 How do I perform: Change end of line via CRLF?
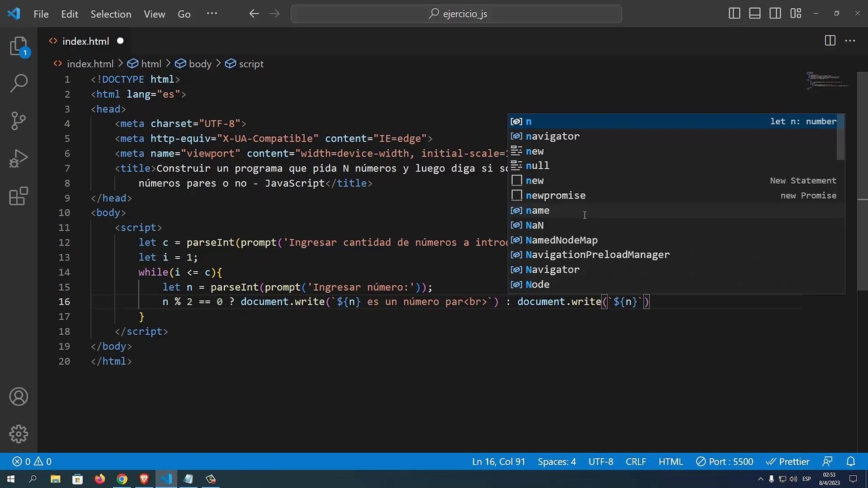[x=636, y=462]
